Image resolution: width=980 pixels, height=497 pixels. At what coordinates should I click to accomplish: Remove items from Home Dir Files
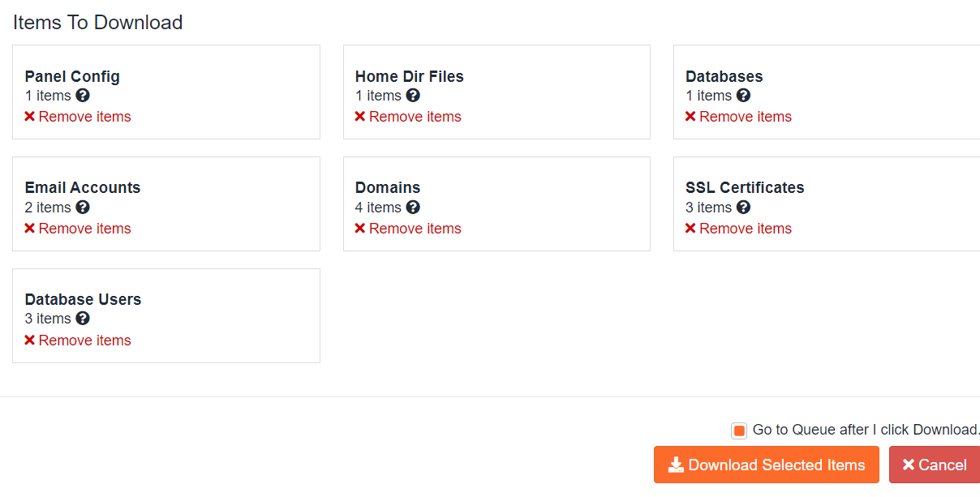pos(408,117)
